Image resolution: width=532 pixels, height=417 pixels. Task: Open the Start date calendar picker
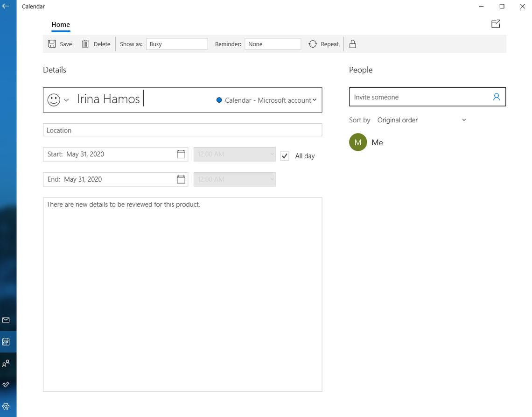[x=181, y=154]
